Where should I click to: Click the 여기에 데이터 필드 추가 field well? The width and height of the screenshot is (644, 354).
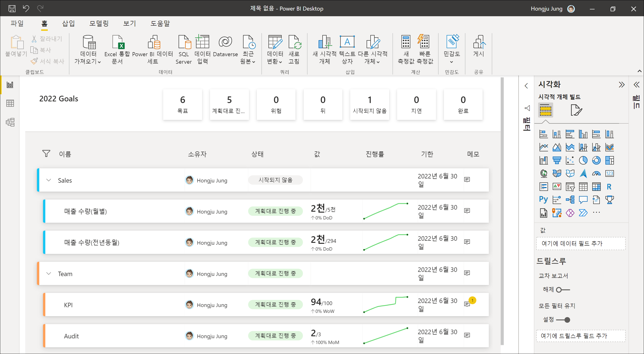(580, 243)
